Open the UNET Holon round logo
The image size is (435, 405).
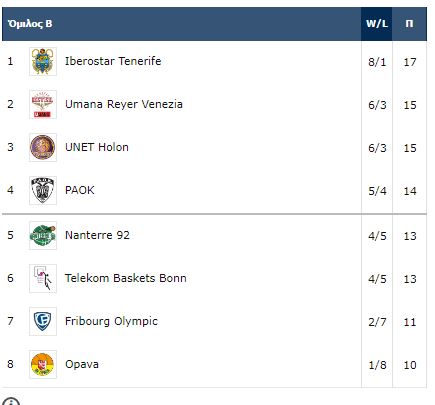pyautogui.click(x=43, y=147)
